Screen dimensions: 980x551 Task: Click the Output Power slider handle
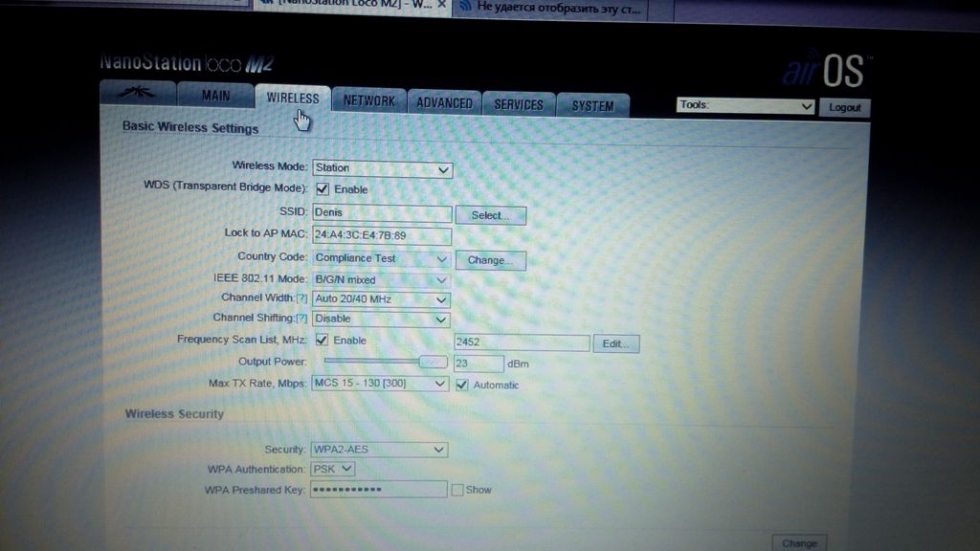pyautogui.click(x=433, y=362)
